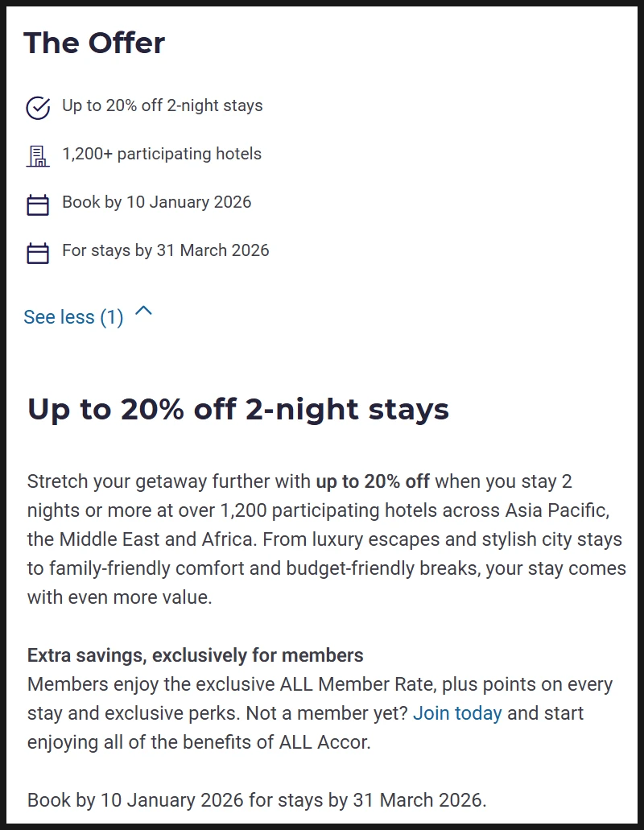This screenshot has width=644, height=830.
Task: Click the small "Up to 20% off 2-night stays" list item
Action: click(x=163, y=105)
